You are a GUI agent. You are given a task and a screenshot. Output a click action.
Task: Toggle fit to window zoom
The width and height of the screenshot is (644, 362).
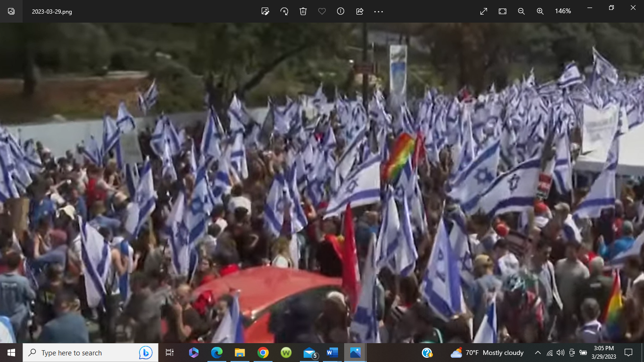pos(503,11)
